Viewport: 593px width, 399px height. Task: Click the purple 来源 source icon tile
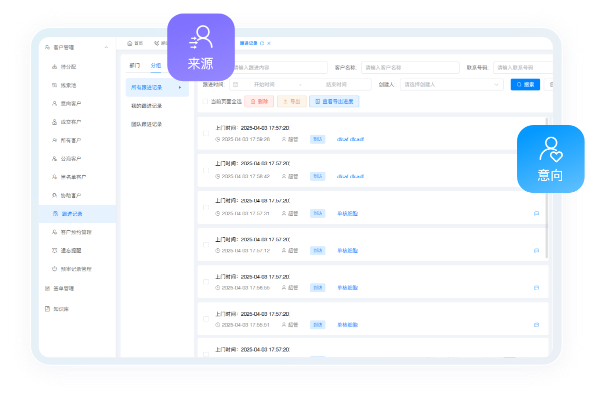201,47
